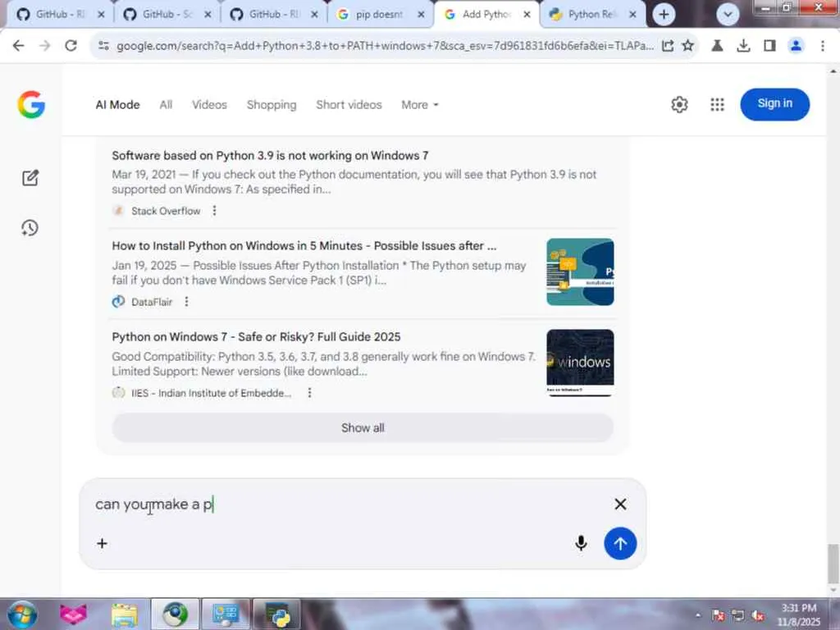Open Windows Explorer from taskbar
This screenshot has height=630, width=840.
tap(125, 614)
